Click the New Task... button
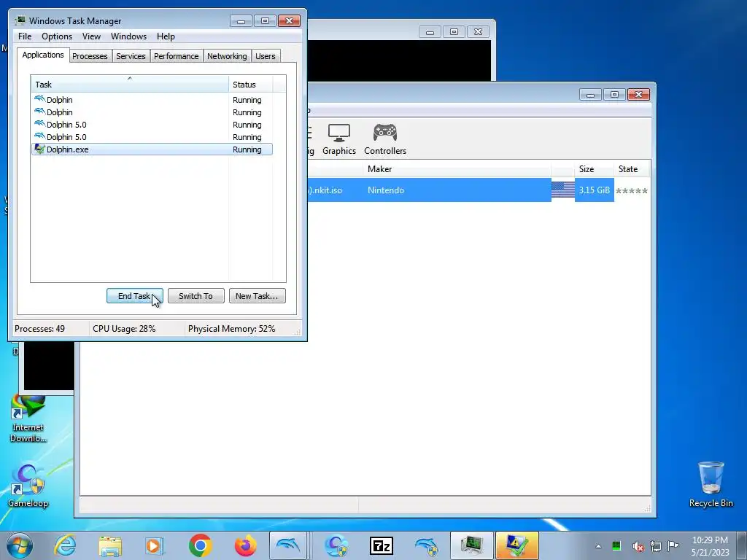Screen dimensions: 747x560 coord(257,296)
